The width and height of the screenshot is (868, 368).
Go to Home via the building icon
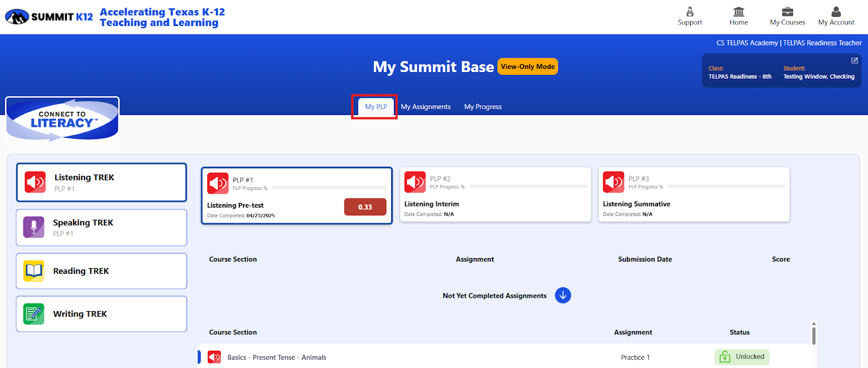click(x=738, y=11)
